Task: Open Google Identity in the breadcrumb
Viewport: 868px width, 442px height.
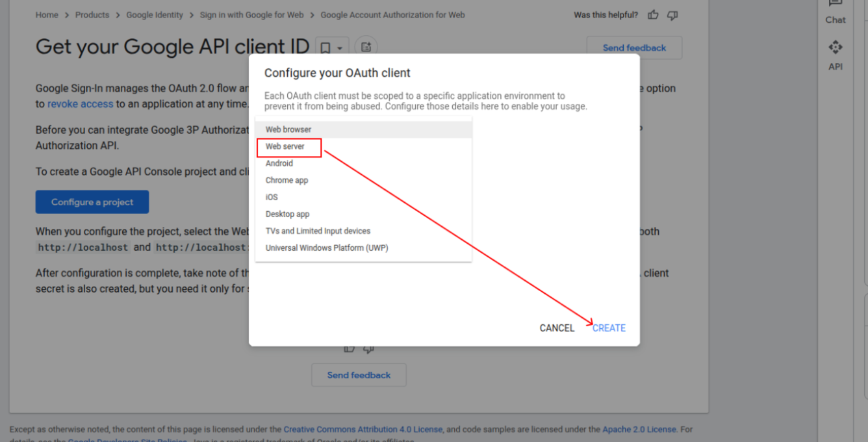Action: pyautogui.click(x=155, y=15)
